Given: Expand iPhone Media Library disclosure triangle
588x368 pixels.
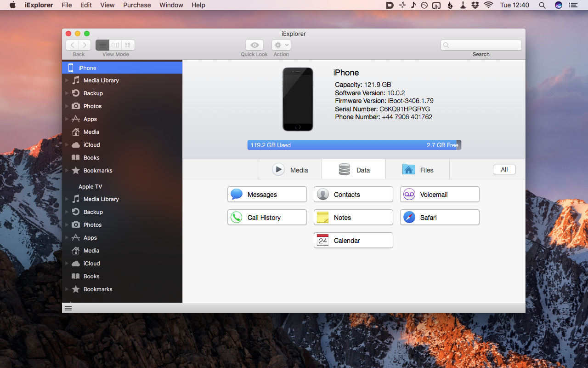Looking at the screenshot, I should click(x=67, y=80).
